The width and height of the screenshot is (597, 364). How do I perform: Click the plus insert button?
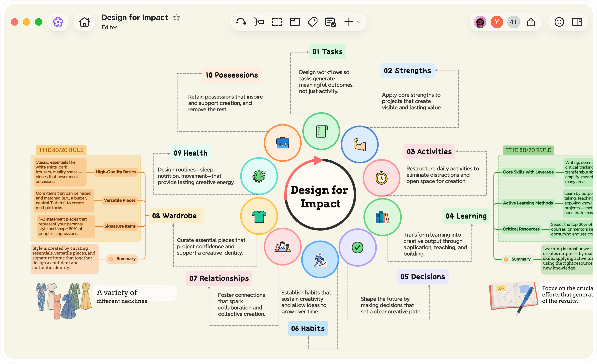tap(349, 22)
